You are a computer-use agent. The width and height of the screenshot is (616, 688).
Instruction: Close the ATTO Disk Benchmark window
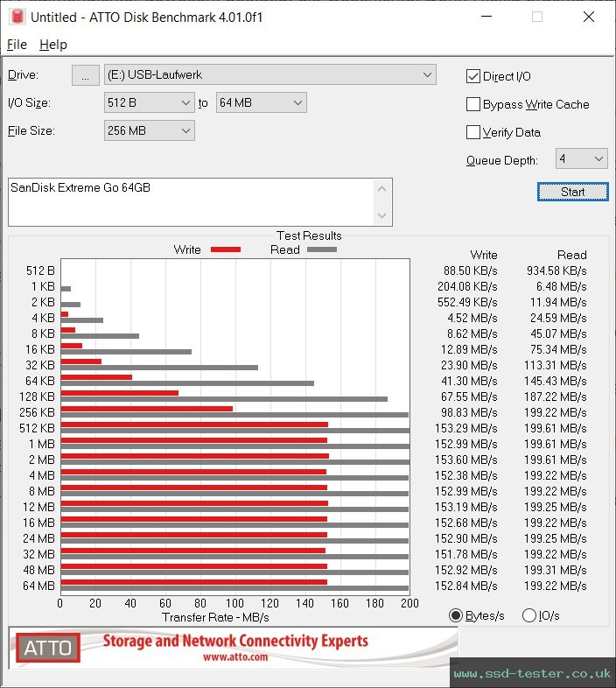coord(589,17)
